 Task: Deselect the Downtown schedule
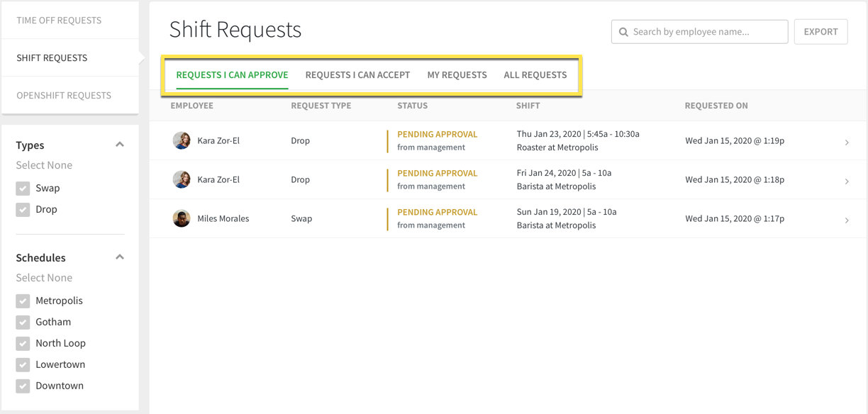click(x=22, y=386)
